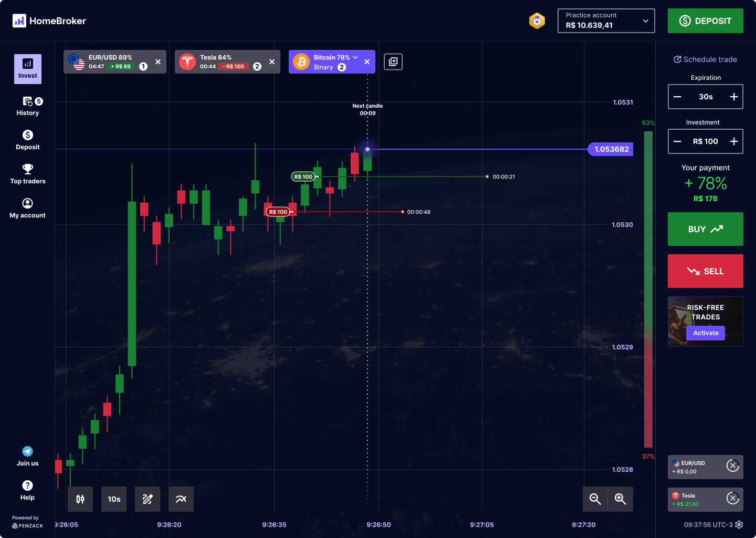Image resolution: width=756 pixels, height=538 pixels.
Task: Add a new asset chart tab
Action: point(393,62)
